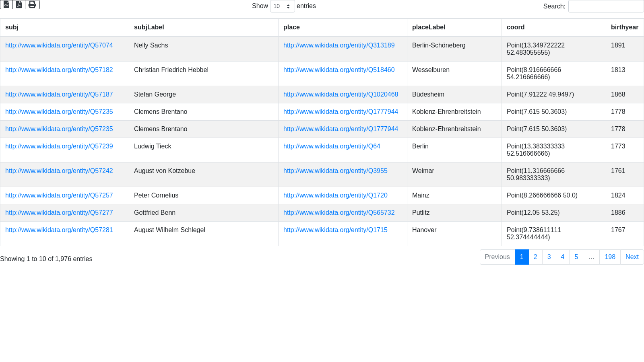Open Berlin place link Q64
The height and width of the screenshot is (362, 644).
tap(332, 146)
